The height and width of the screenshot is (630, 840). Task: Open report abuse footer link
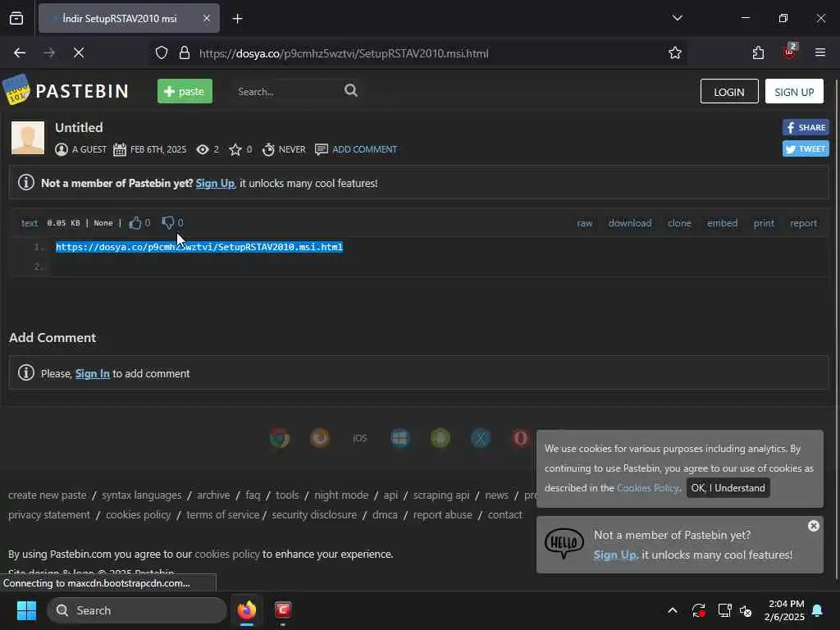[442, 515]
